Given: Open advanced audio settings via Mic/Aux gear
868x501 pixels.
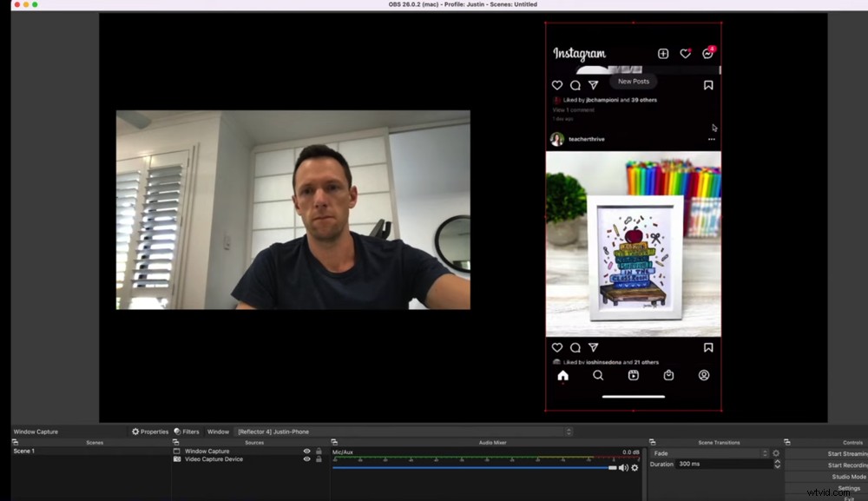Looking at the screenshot, I should point(635,467).
